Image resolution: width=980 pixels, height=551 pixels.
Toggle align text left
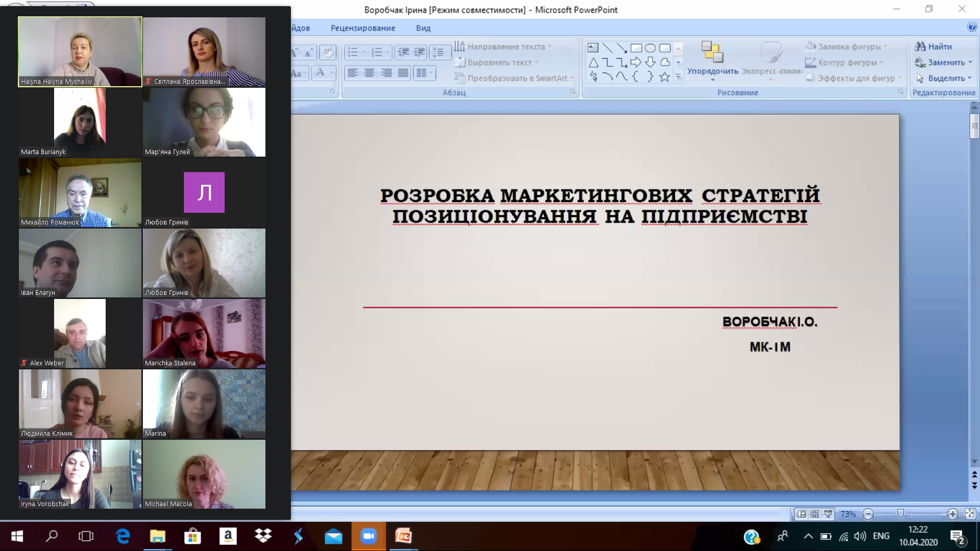coord(353,73)
